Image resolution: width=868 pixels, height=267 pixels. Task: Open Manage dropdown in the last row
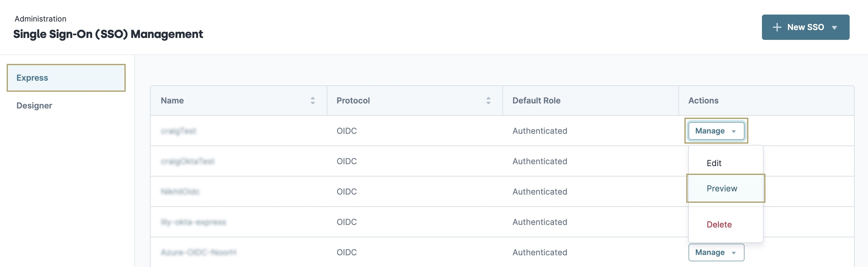(716, 252)
